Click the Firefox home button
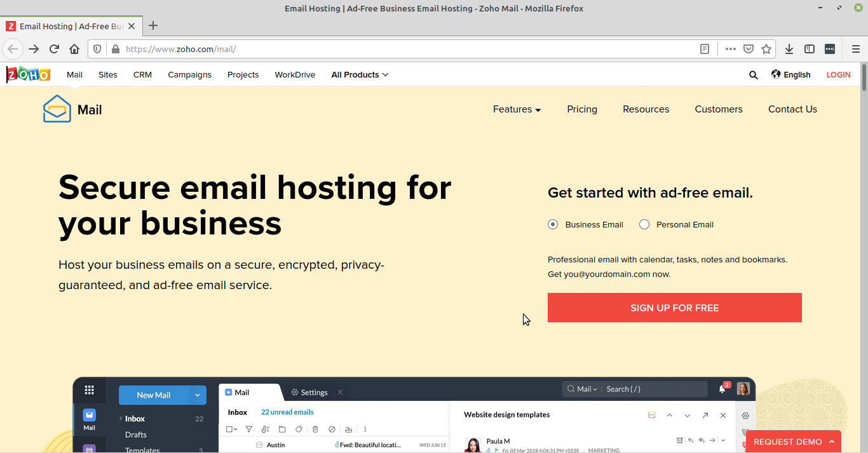868x453 pixels. pos(74,49)
